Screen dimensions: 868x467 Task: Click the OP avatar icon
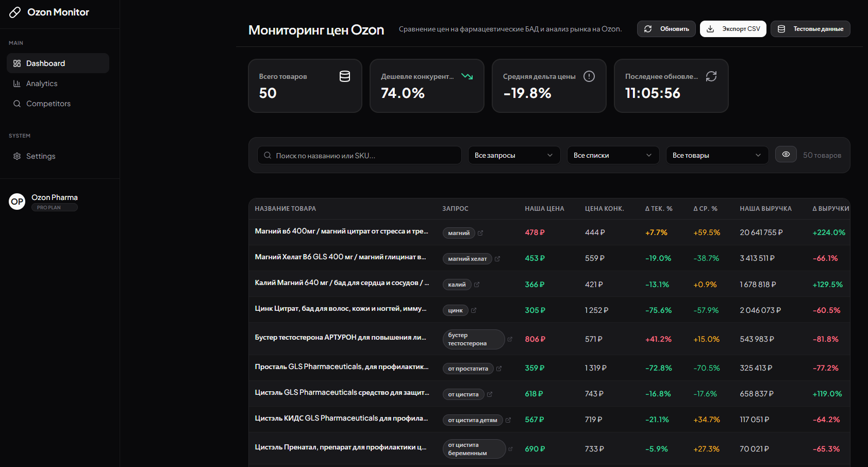pyautogui.click(x=17, y=202)
